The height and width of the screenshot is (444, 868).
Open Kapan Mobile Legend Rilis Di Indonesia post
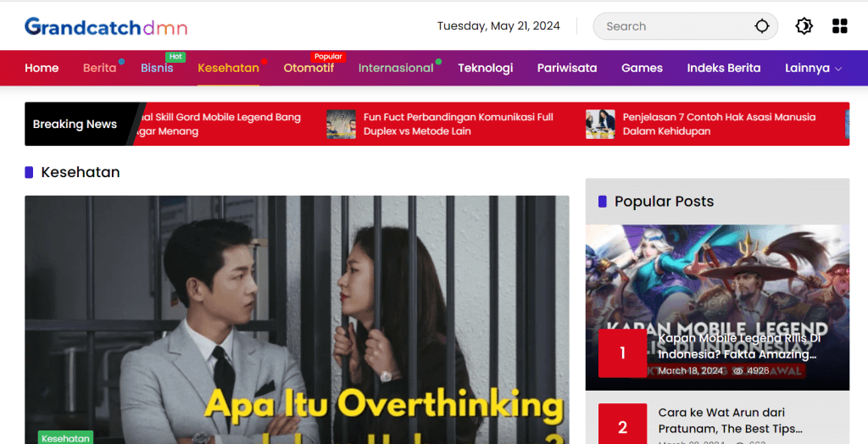point(739,346)
